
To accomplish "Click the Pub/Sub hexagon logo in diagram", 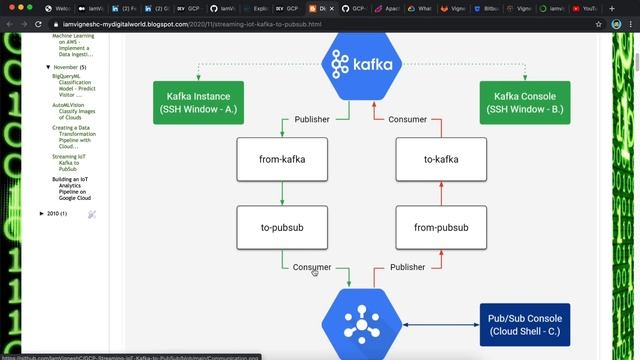I will pos(362,324).
